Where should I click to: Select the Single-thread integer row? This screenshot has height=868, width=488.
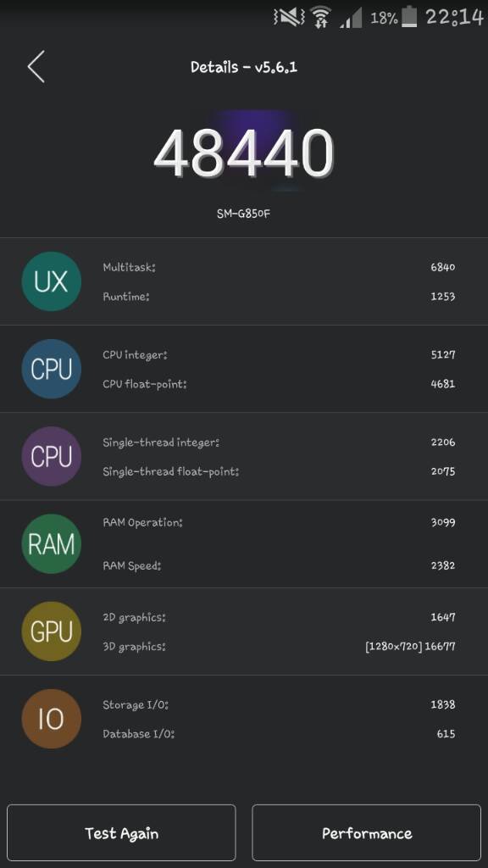(279, 442)
